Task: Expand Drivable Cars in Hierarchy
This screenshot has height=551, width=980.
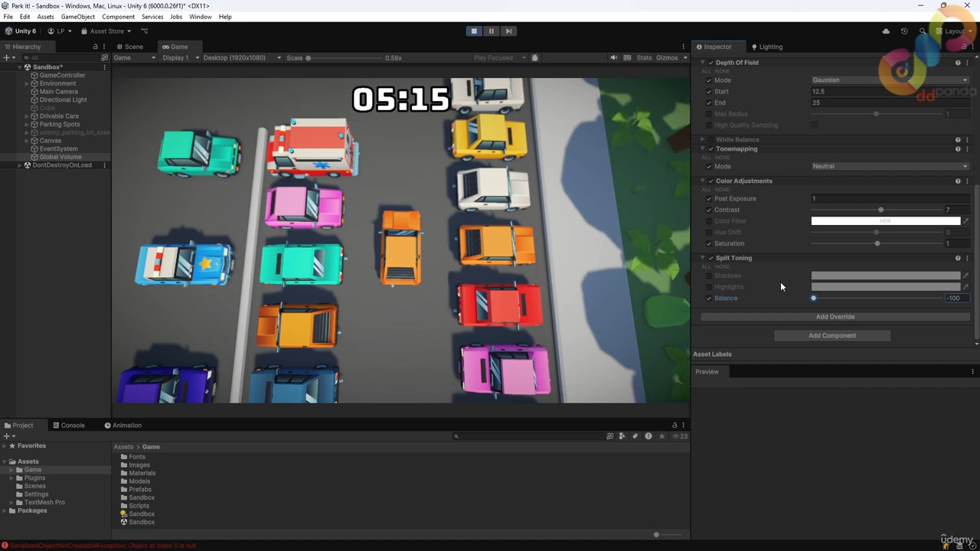Action: 27,116
